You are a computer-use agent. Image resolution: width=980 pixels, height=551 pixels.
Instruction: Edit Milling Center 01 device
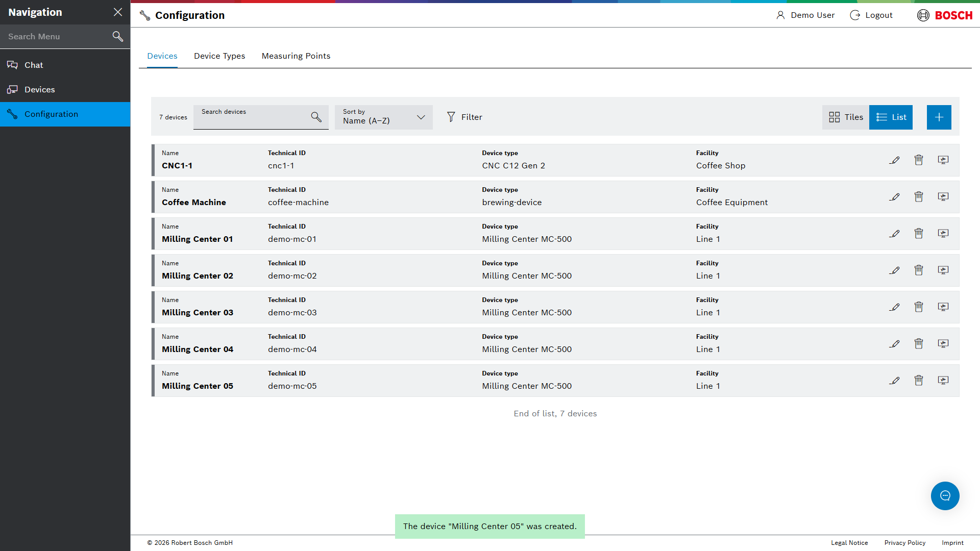(x=894, y=234)
